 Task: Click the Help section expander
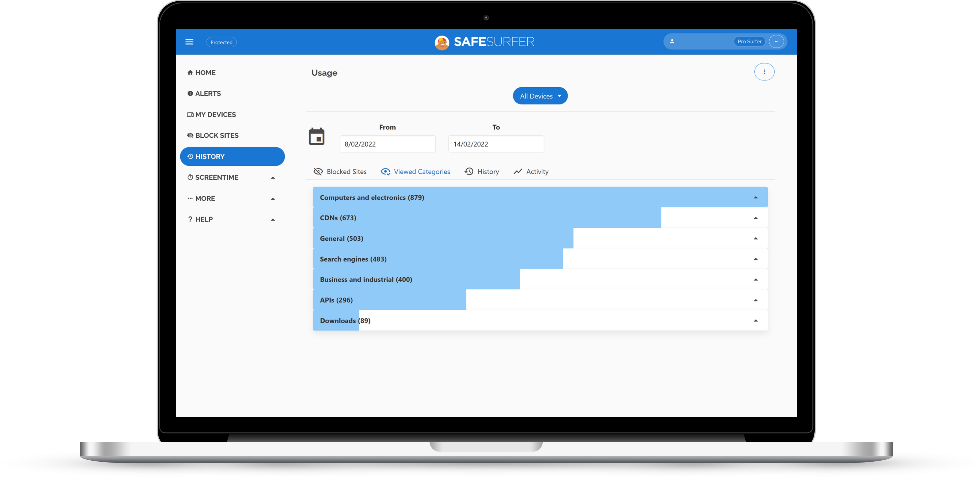[x=273, y=219]
